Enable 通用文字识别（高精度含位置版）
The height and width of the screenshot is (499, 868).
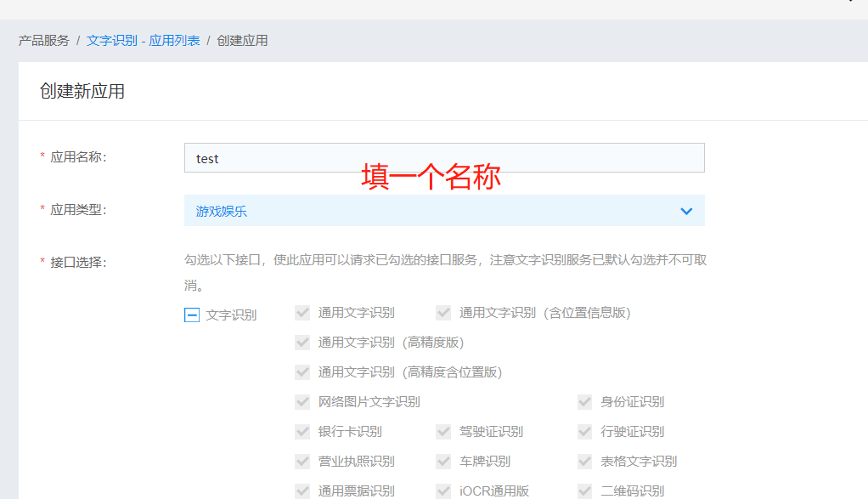pos(302,372)
